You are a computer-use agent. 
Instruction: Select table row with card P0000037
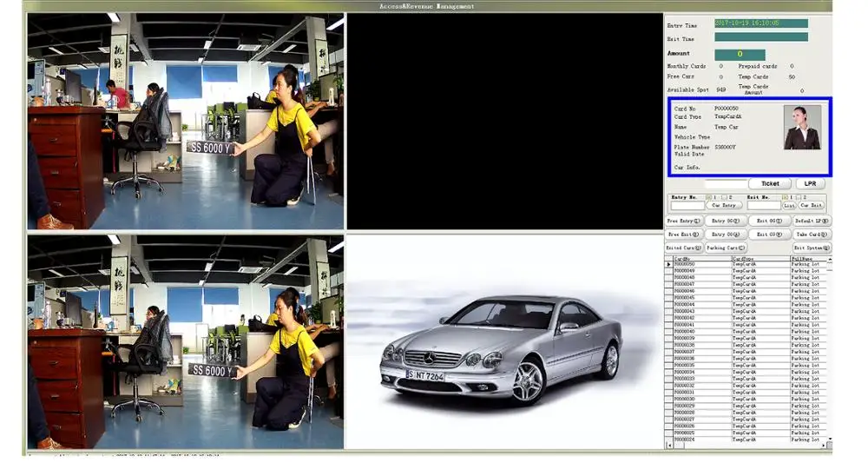746,352
